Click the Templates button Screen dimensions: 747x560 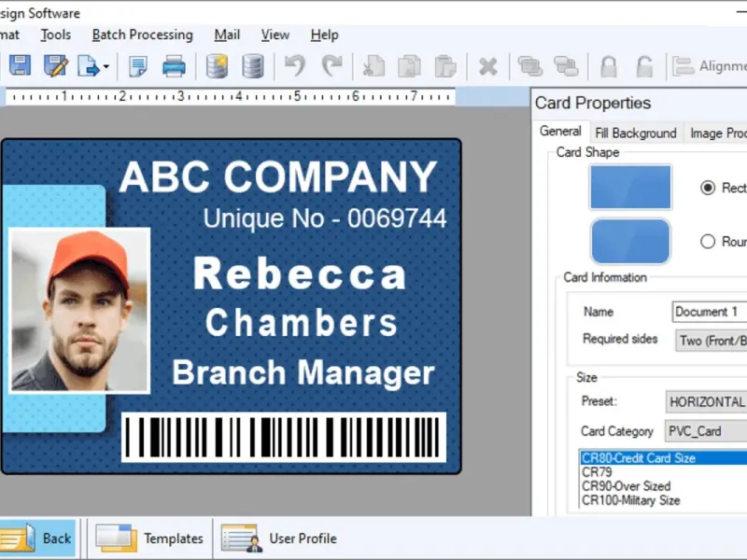pos(149,539)
